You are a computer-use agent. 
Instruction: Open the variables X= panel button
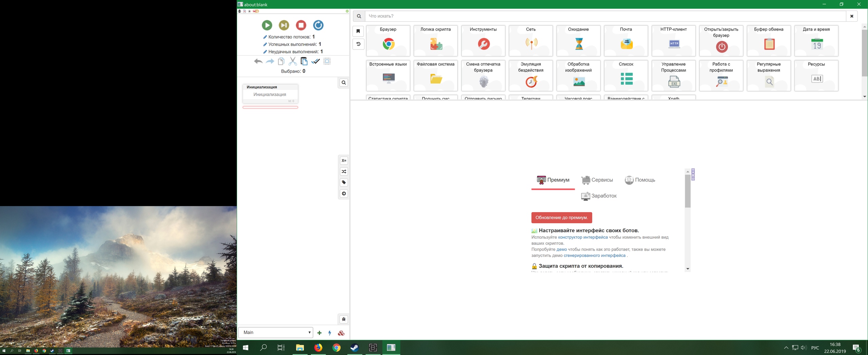click(344, 161)
